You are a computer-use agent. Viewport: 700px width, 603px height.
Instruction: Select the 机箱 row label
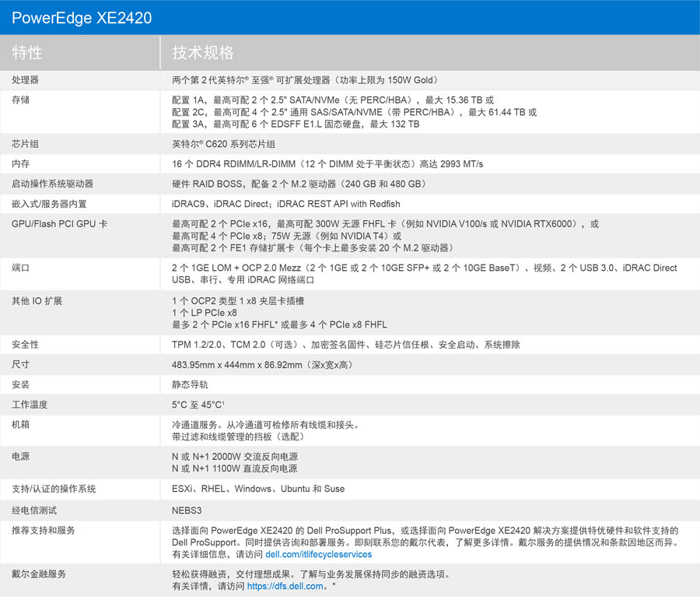[20, 424]
